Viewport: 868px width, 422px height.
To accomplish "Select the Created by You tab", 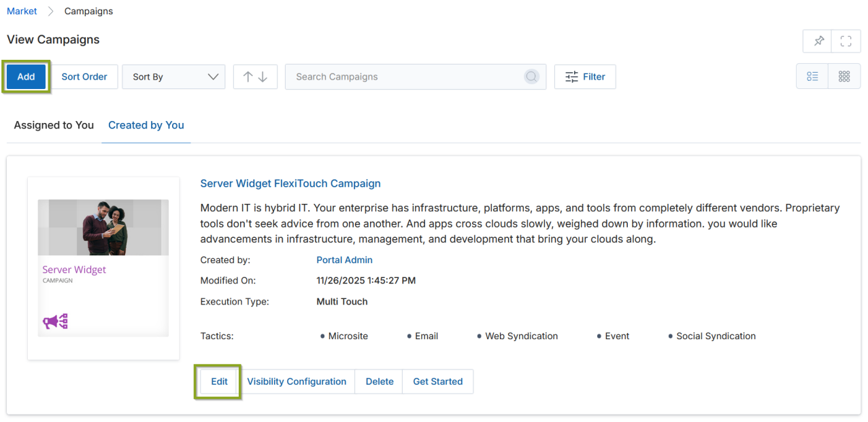I will pos(146,125).
